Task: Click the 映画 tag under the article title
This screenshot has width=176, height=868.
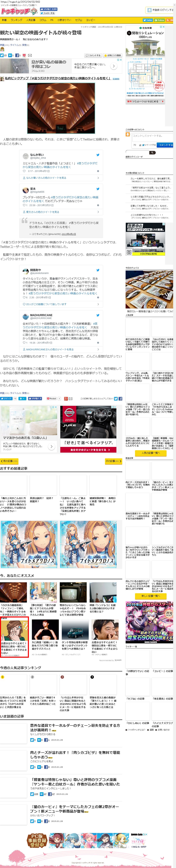Action: [2, 45]
